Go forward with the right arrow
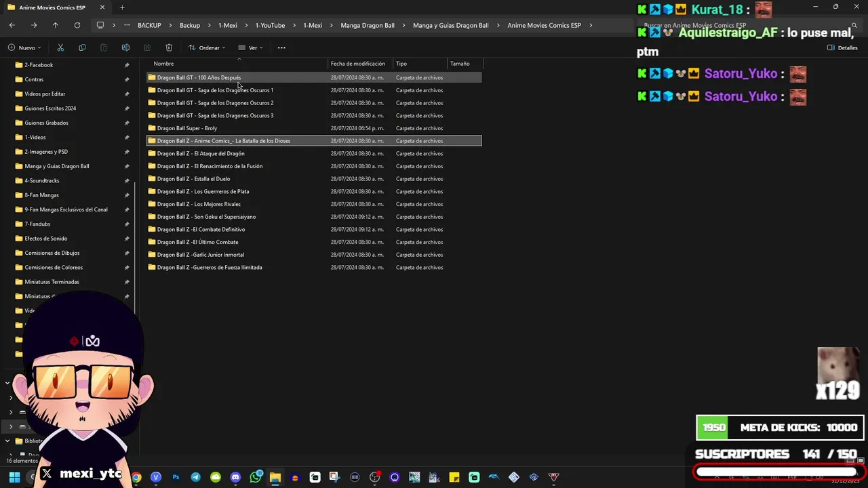 pyautogui.click(x=34, y=25)
